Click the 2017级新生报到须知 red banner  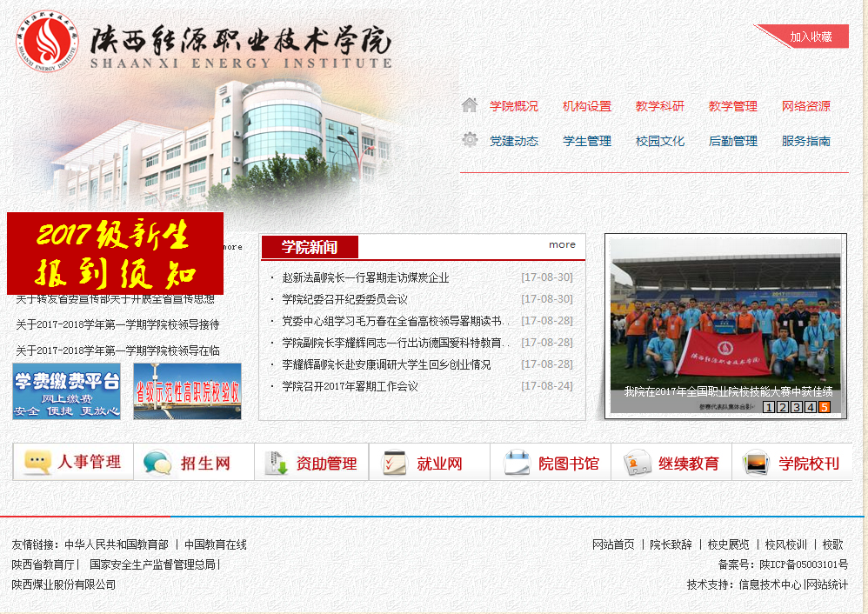[x=115, y=253]
